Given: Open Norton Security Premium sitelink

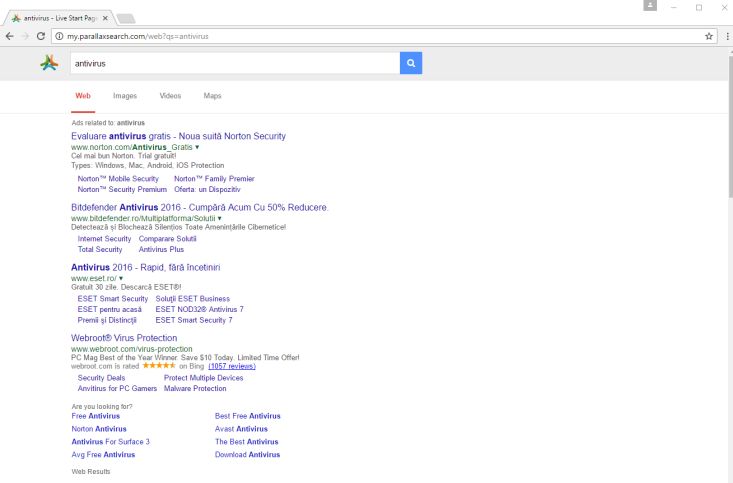Looking at the screenshot, I should 122,189.
